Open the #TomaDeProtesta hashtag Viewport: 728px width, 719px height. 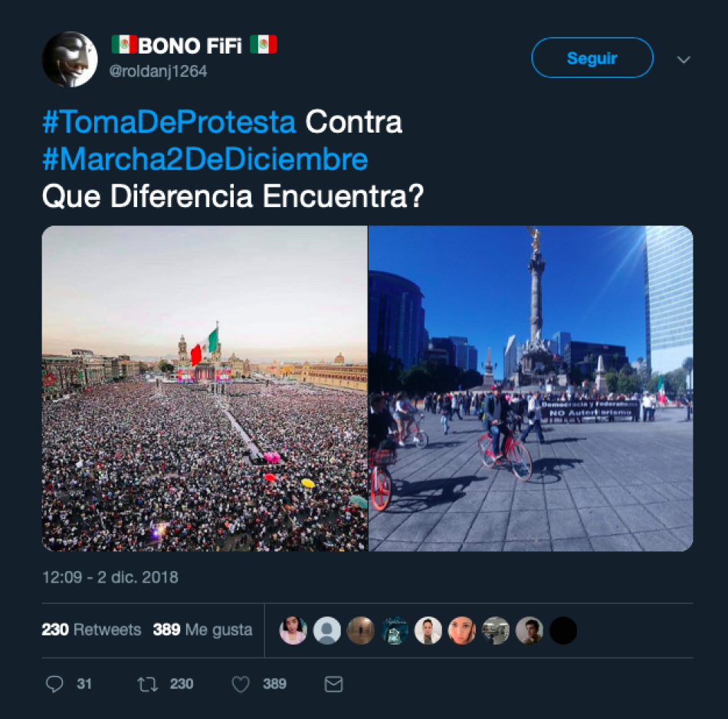[169, 122]
